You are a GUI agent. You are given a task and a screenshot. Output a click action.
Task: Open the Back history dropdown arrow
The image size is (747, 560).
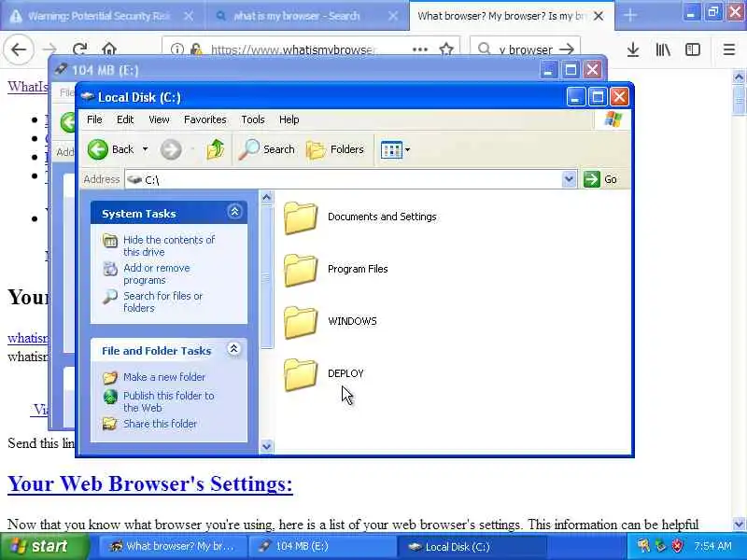click(146, 149)
